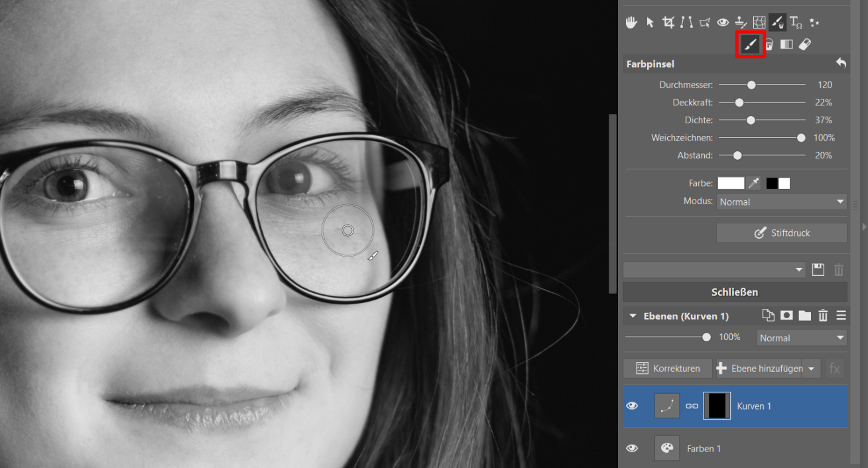Select the Gradient tool
868x468 pixels.
pyautogui.click(x=786, y=44)
